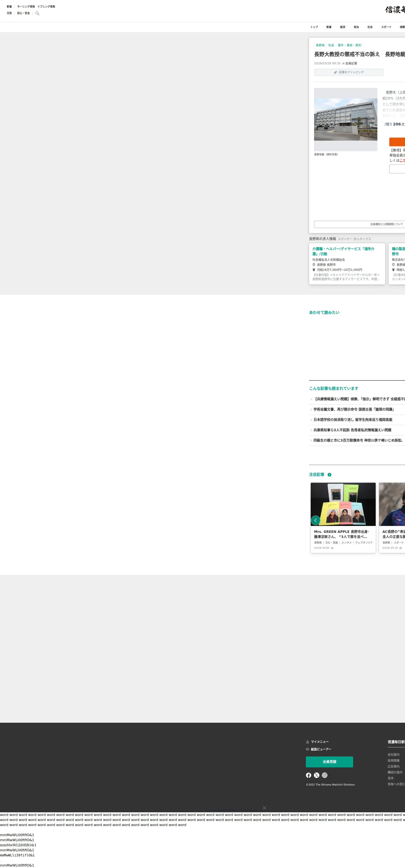Open 購読の案内 in the footer
The width and height of the screenshot is (405, 868).
pos(395,772)
